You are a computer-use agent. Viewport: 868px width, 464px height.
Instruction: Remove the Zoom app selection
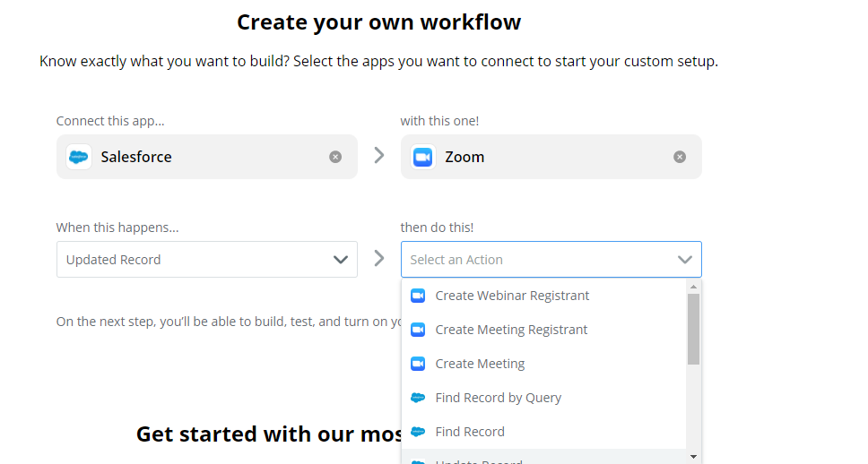click(x=680, y=157)
